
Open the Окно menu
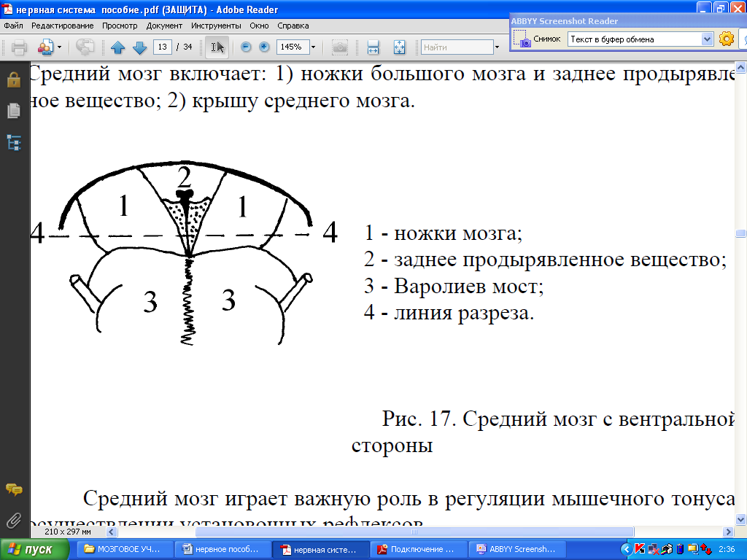(x=259, y=26)
